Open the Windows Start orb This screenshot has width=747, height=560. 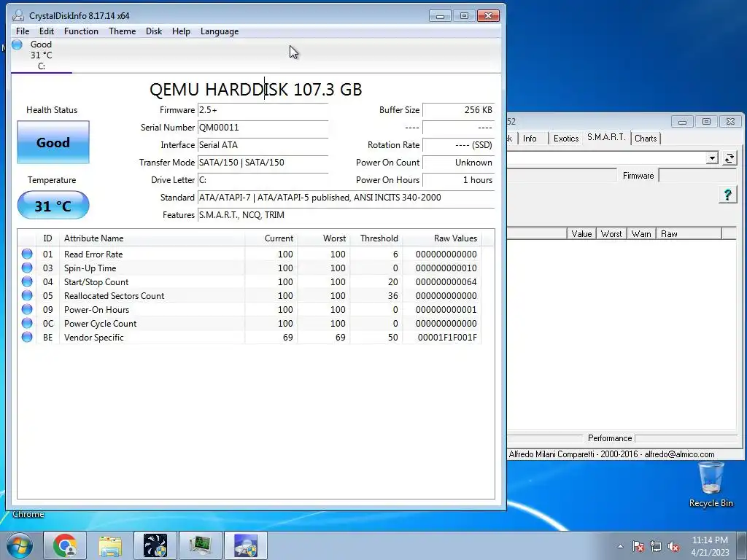click(x=18, y=545)
